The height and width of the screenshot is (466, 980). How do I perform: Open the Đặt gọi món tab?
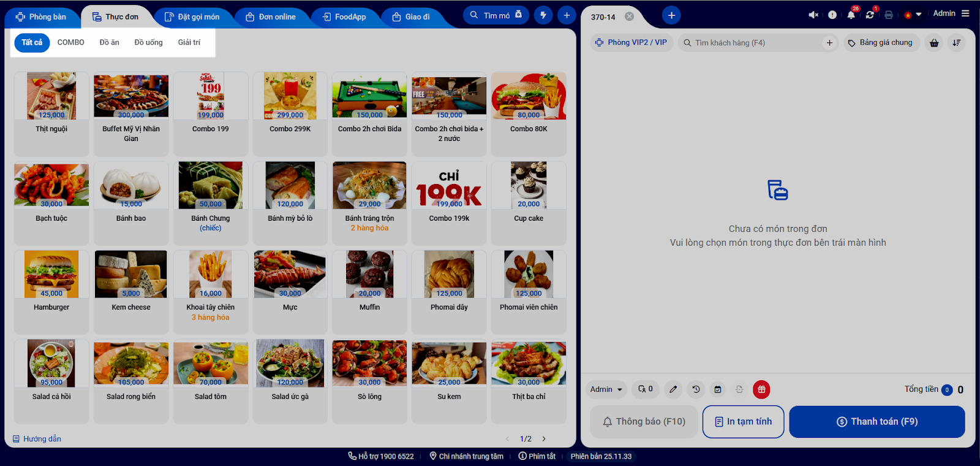192,17
